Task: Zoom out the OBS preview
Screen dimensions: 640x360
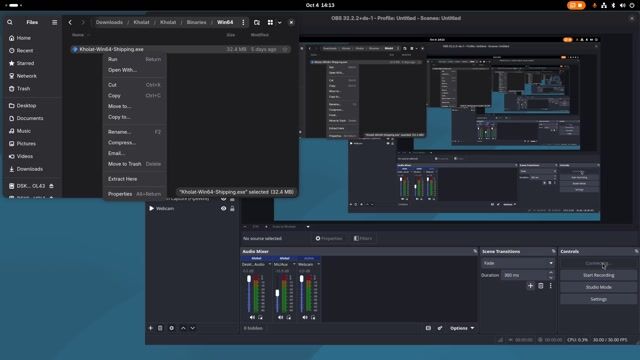Action: pos(245,227)
